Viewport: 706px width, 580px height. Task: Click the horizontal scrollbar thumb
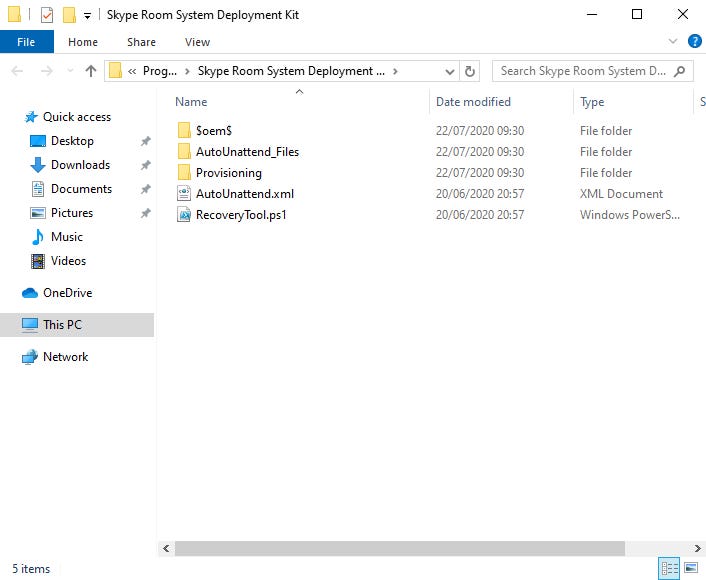(400, 548)
